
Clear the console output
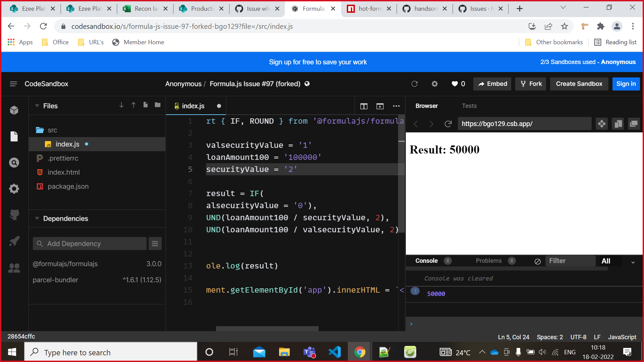point(537,261)
